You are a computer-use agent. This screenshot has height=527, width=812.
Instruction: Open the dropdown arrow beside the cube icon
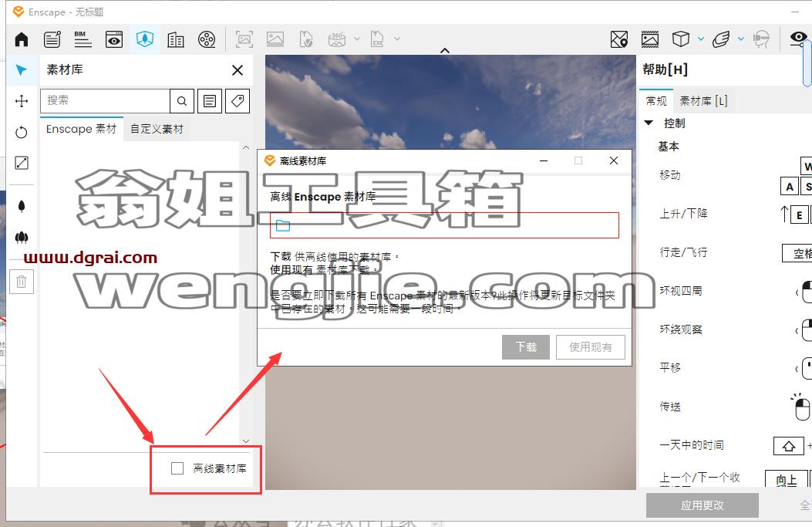tap(701, 39)
